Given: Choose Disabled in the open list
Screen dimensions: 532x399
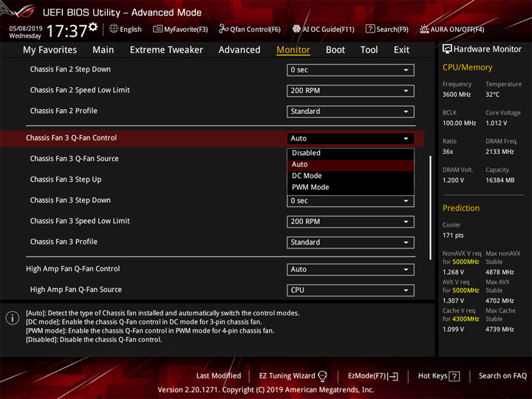Looking at the screenshot, I should point(350,153).
